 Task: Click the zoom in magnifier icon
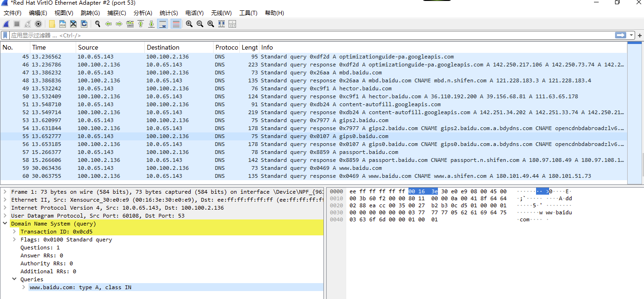[x=189, y=24]
